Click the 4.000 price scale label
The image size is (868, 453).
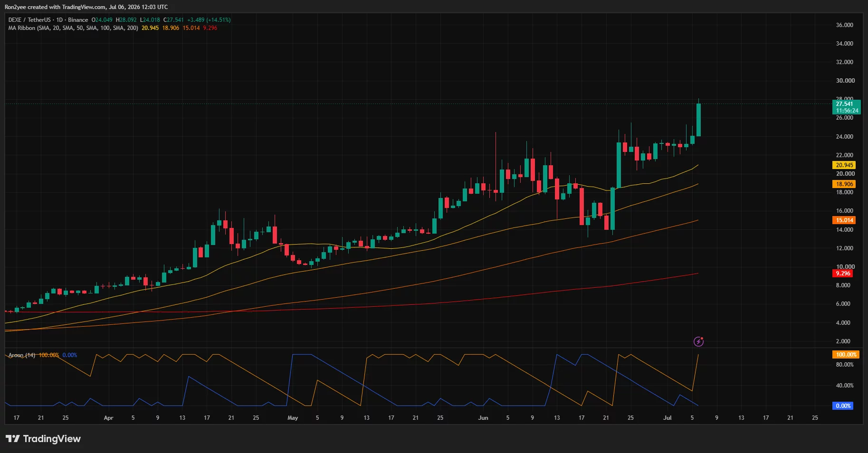[843, 323]
